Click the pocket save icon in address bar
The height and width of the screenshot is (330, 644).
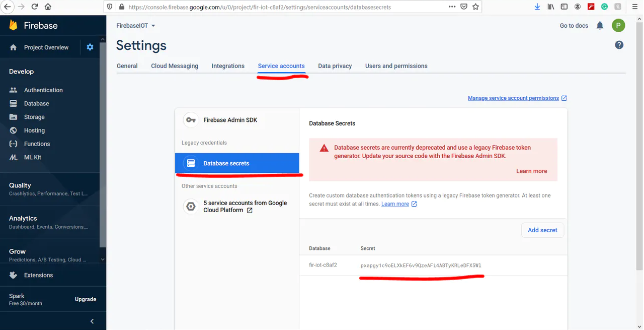[464, 7]
